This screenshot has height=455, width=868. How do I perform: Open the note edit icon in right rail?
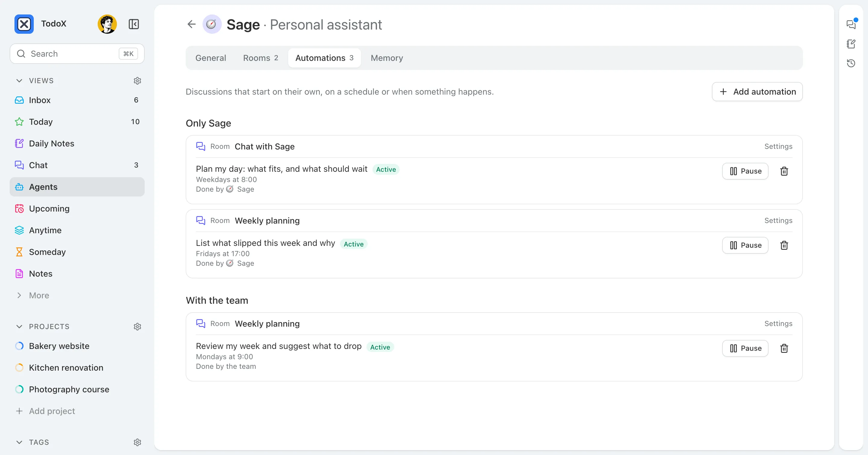point(851,44)
